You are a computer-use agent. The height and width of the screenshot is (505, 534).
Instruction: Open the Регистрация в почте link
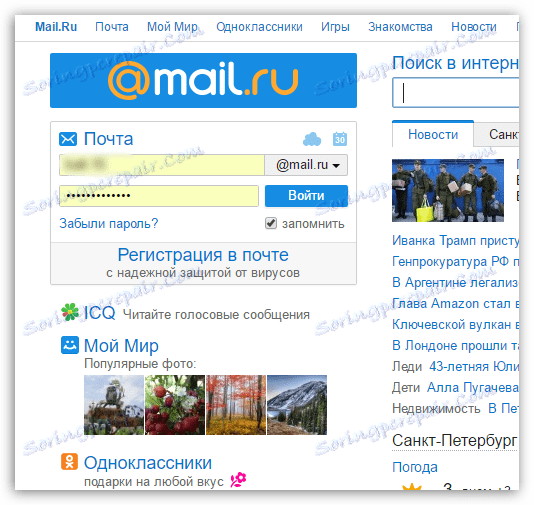tap(203, 255)
